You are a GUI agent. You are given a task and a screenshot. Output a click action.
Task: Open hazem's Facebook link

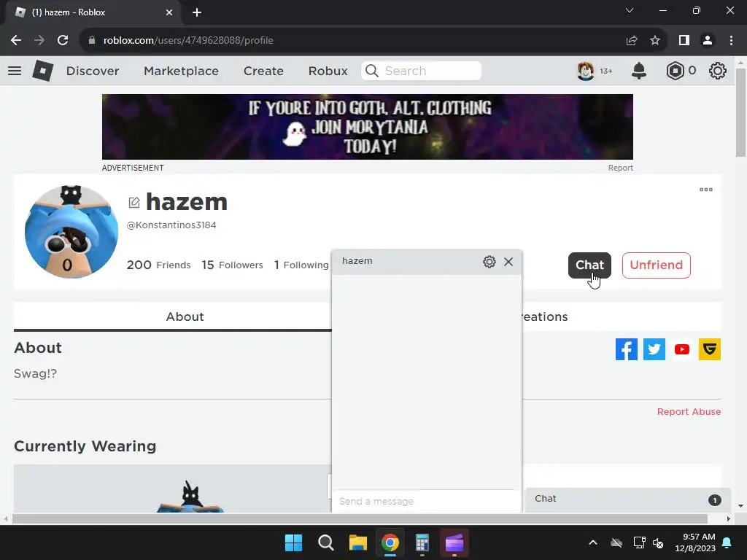point(627,349)
